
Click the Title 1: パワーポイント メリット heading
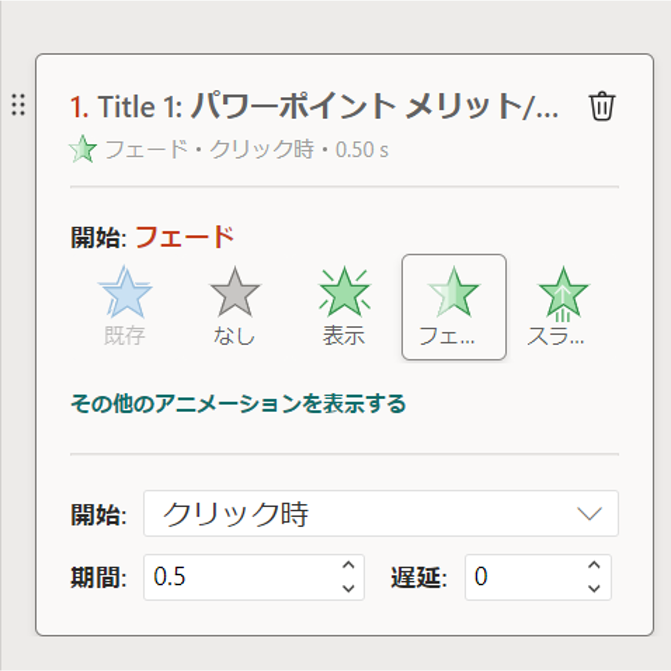328,106
